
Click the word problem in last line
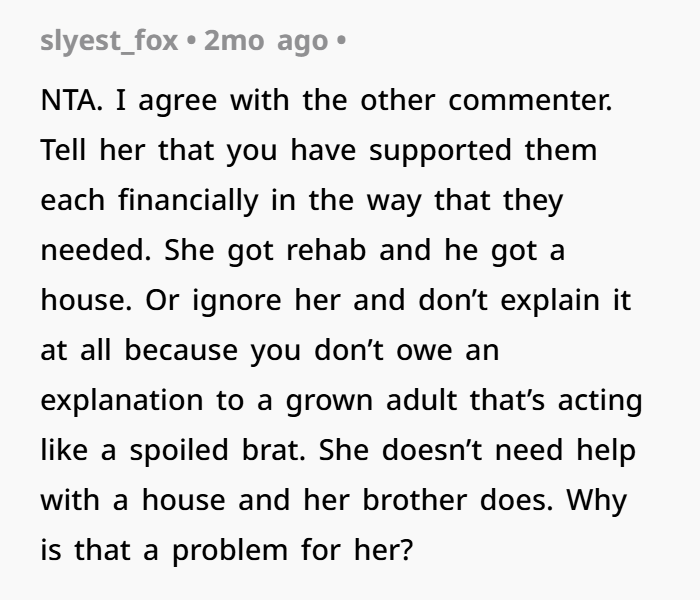point(230,550)
